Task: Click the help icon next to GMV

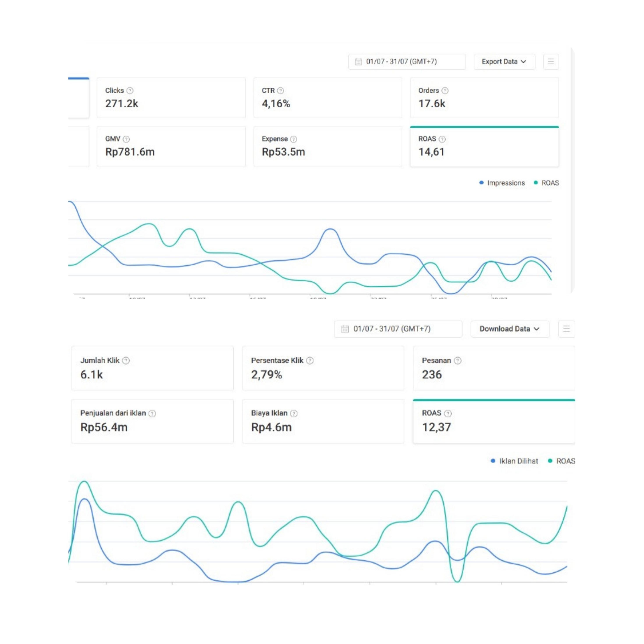Action: click(x=126, y=139)
